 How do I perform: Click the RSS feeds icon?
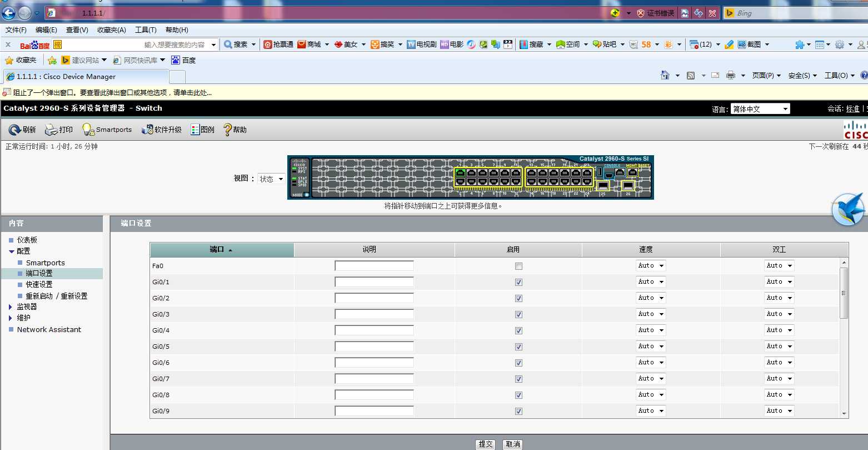[691, 75]
